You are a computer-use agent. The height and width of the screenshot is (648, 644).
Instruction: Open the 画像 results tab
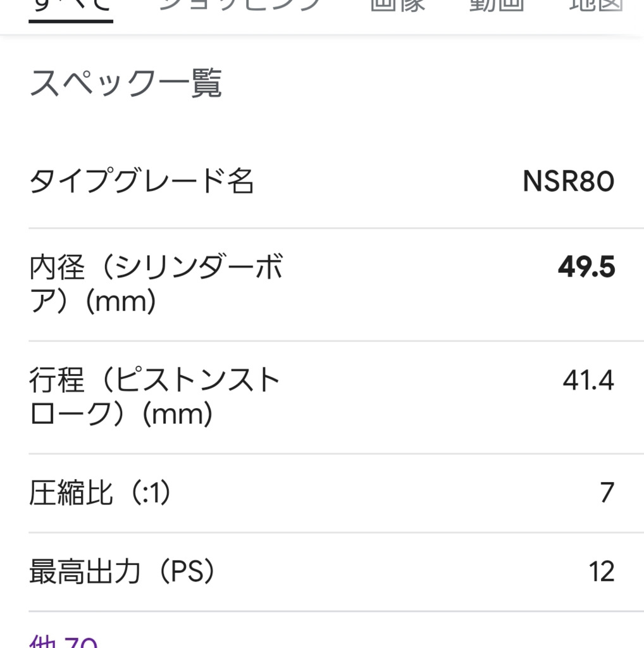[397, 5]
